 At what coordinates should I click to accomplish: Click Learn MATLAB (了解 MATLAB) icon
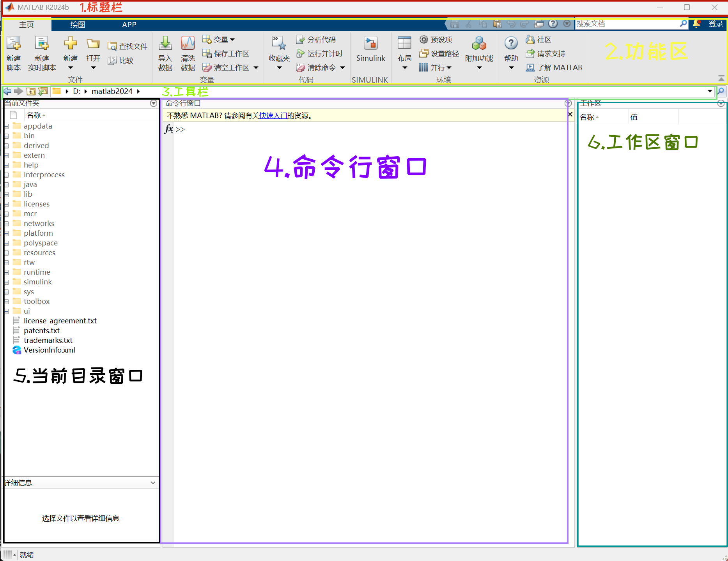(x=530, y=67)
